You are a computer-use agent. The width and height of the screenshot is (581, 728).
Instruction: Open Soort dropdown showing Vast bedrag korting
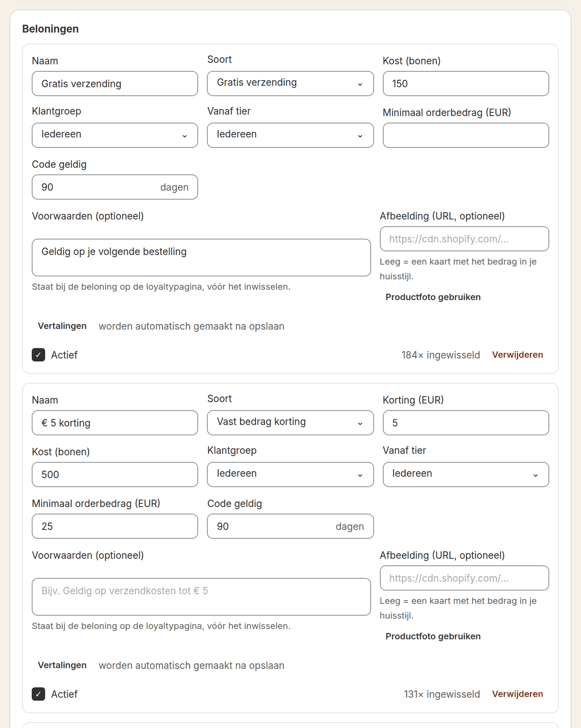[290, 423]
